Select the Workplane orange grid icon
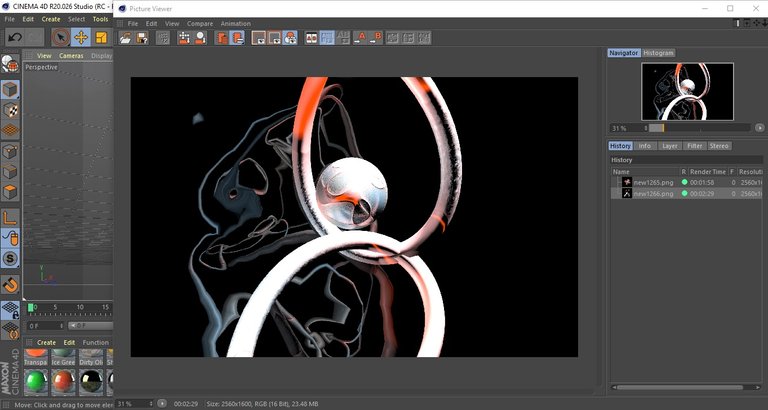 (x=10, y=131)
